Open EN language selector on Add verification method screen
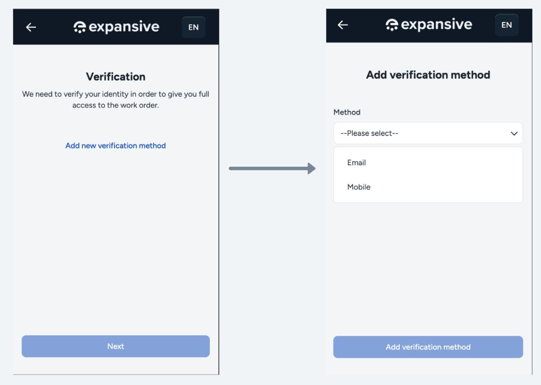Image resolution: width=541 pixels, height=385 pixels. pyautogui.click(x=506, y=25)
